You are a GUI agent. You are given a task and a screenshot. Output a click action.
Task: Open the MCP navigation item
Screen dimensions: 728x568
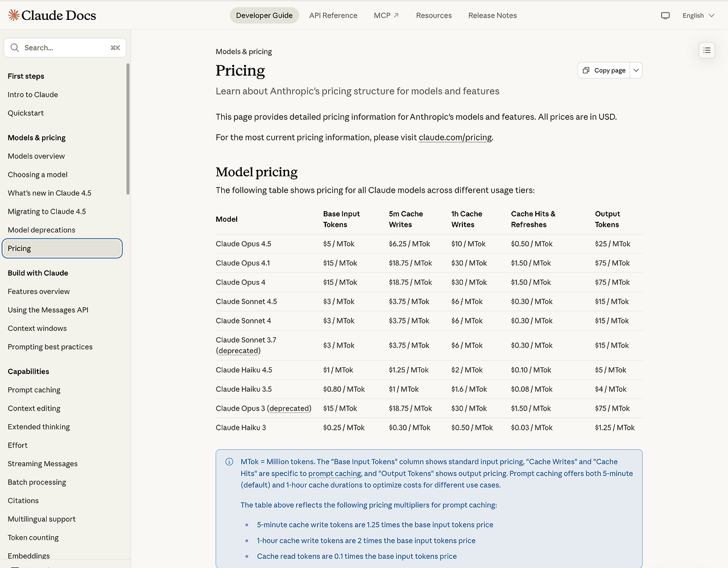pyautogui.click(x=386, y=15)
